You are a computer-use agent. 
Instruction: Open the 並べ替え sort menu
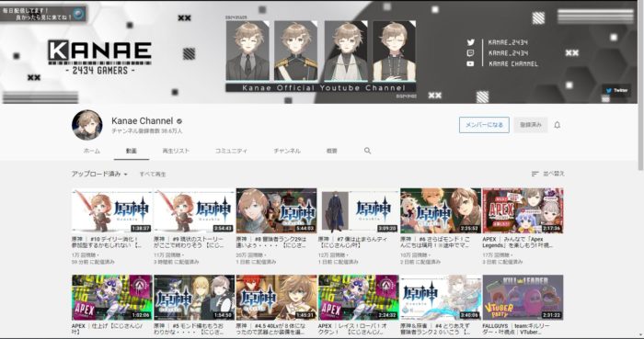tap(548, 174)
